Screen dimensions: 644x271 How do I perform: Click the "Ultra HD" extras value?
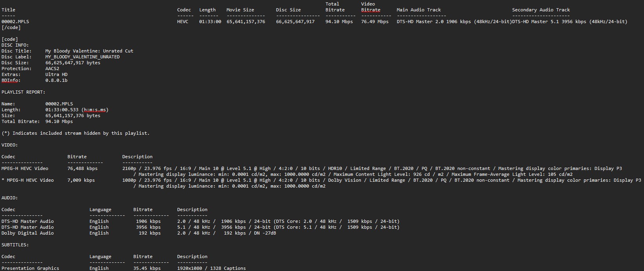coord(56,74)
